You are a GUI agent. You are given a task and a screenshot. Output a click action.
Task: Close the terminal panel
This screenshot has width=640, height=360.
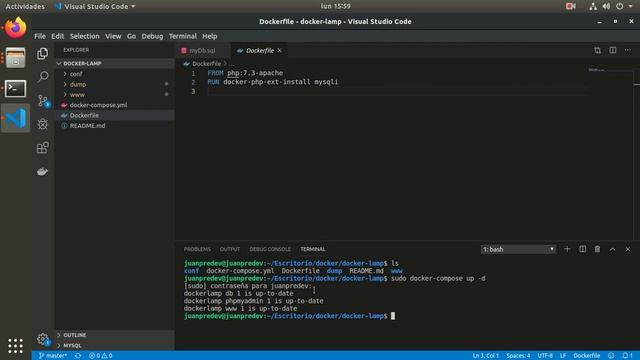[628, 249]
